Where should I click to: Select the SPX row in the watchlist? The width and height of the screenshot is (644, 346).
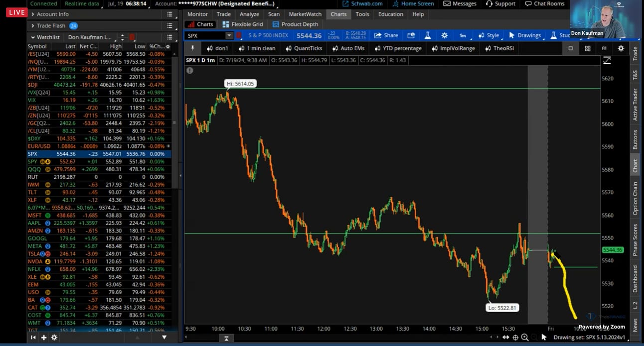point(99,154)
